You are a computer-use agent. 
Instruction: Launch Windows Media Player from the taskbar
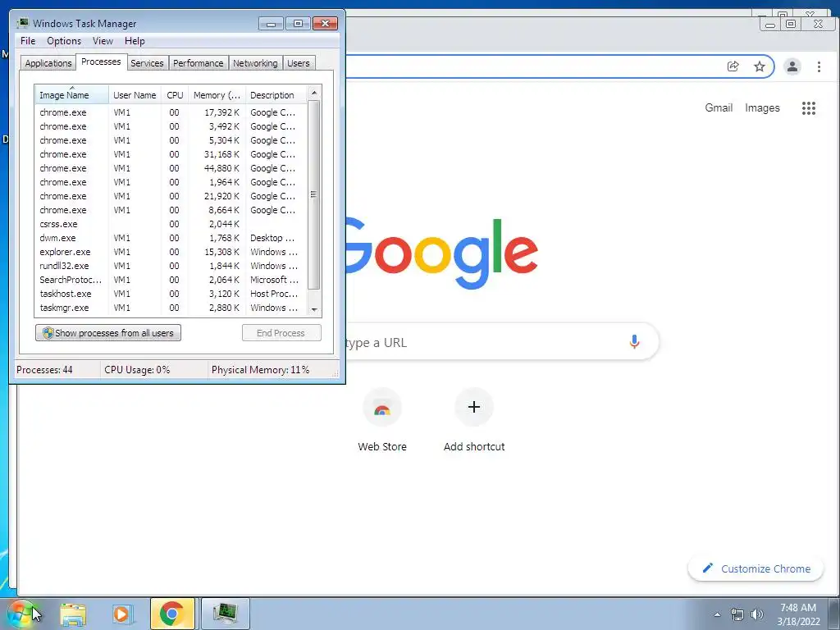click(x=121, y=614)
